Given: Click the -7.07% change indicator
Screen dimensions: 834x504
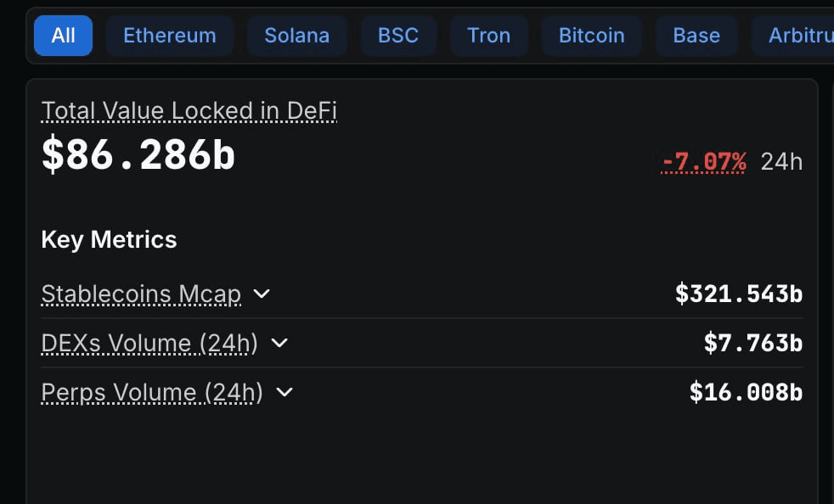Looking at the screenshot, I should [x=703, y=161].
